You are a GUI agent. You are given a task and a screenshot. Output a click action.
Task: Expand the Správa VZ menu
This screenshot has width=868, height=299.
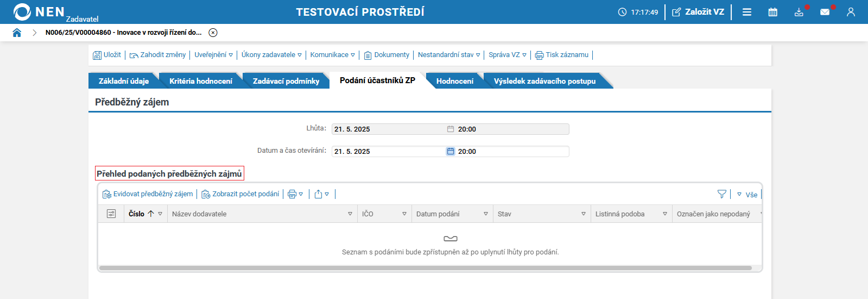508,55
